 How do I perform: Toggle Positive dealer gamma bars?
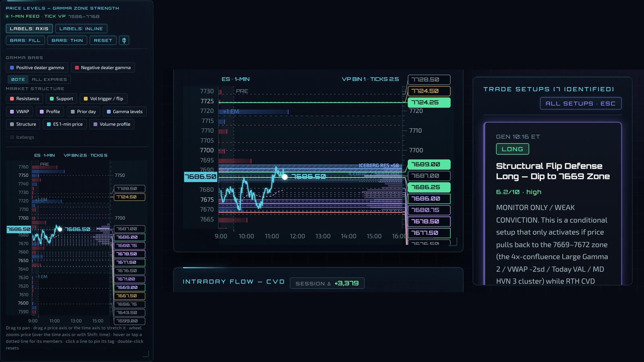(x=37, y=68)
